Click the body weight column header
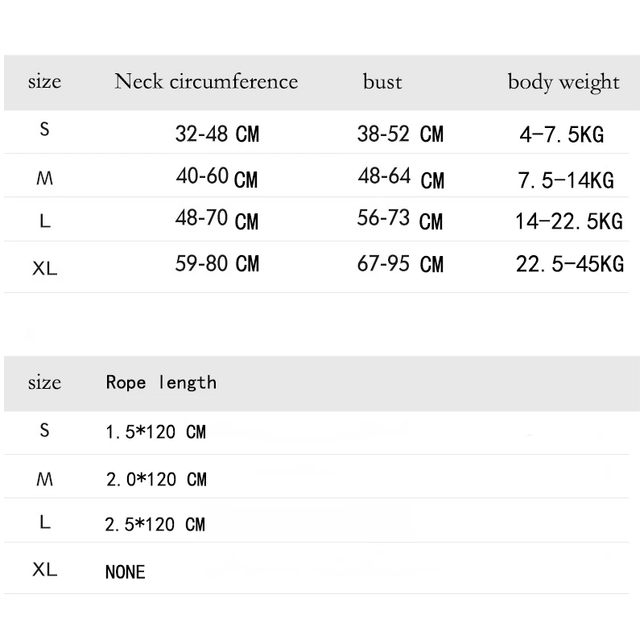This screenshot has width=644, height=644. [563, 82]
